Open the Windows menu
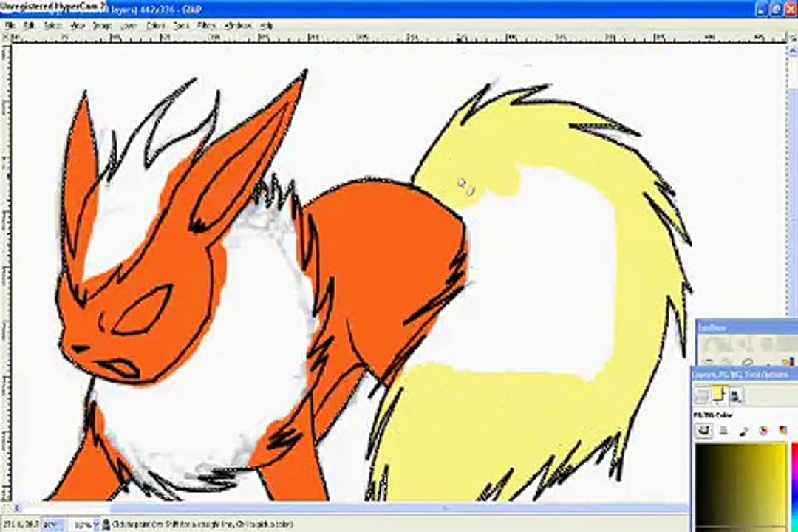The image size is (798, 532). [x=238, y=25]
